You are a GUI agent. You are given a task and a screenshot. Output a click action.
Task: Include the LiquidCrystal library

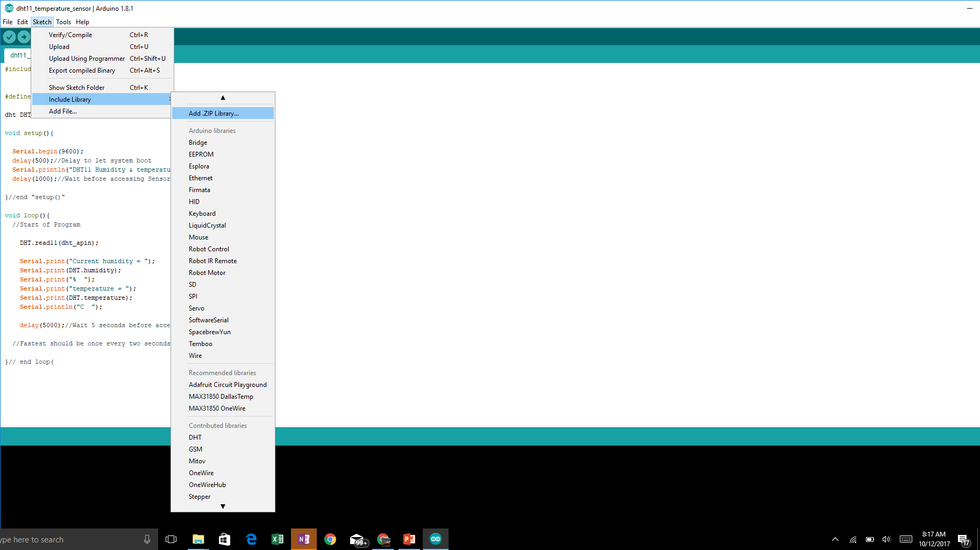click(207, 225)
